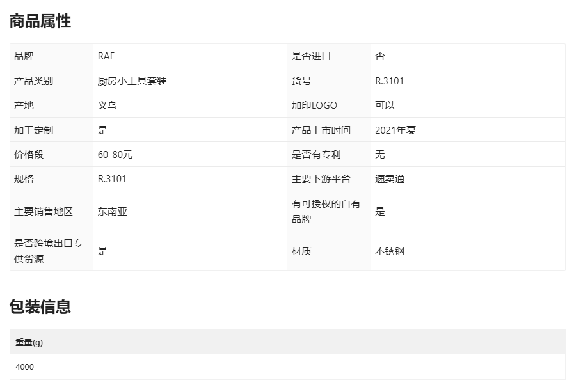Select the weight value 4000
The width and height of the screenshot is (574, 392).
[25, 367]
